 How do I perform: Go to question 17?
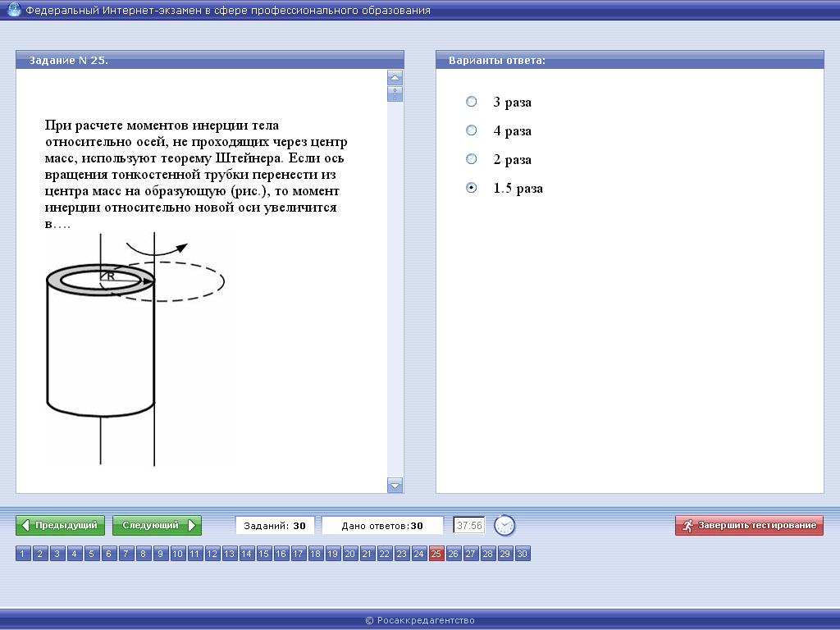pos(298,554)
